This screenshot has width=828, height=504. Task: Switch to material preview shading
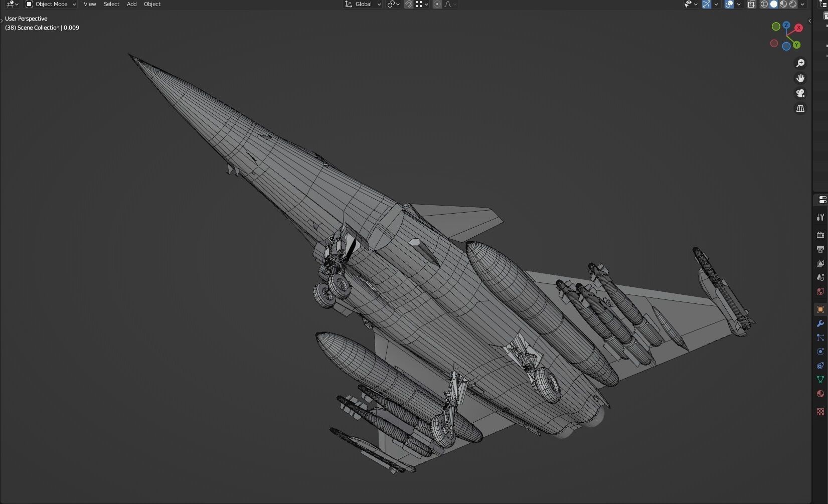tap(783, 4)
